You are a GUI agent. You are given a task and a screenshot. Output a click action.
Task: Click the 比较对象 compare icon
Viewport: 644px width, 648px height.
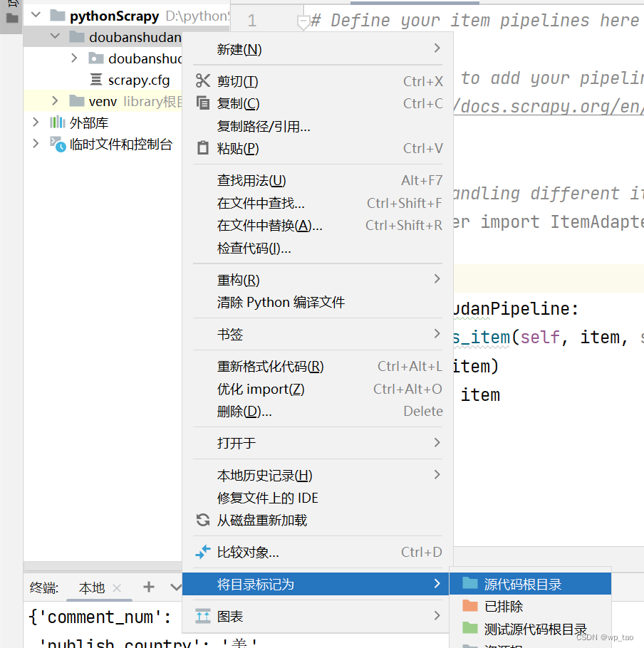coord(202,552)
